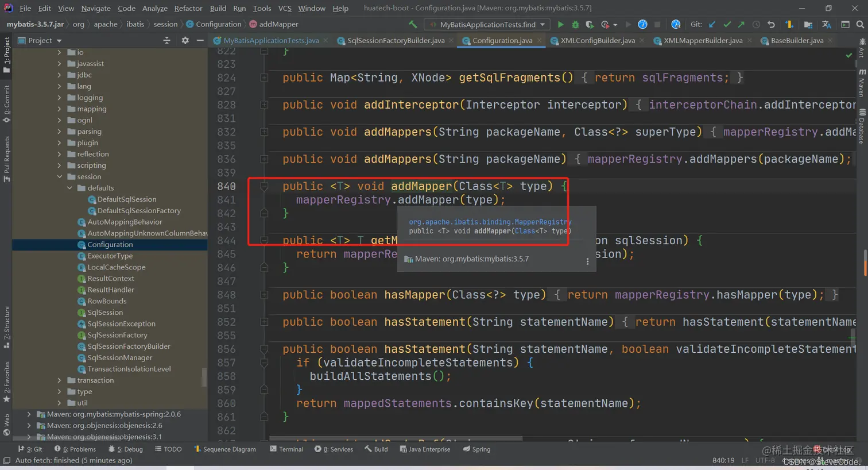
Task: Open the Spring tool window
Action: [476, 449]
